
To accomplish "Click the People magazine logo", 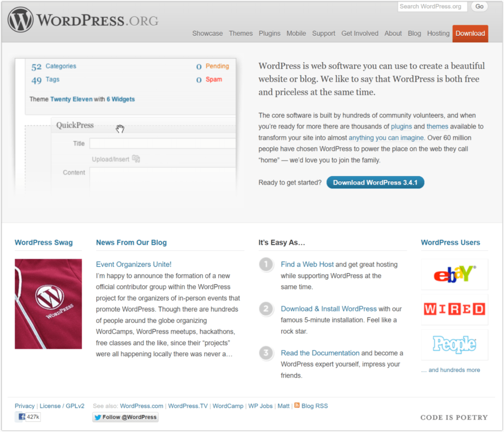I will pyautogui.click(x=454, y=344).
